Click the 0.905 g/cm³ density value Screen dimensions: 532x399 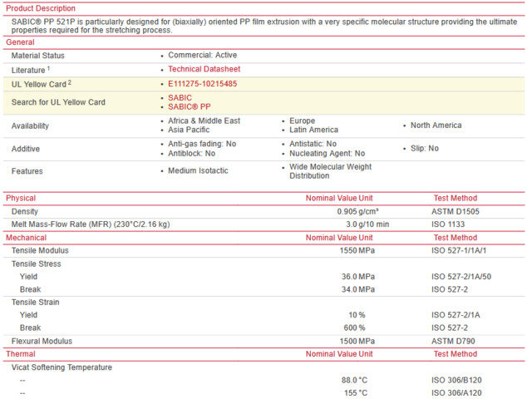(357, 212)
